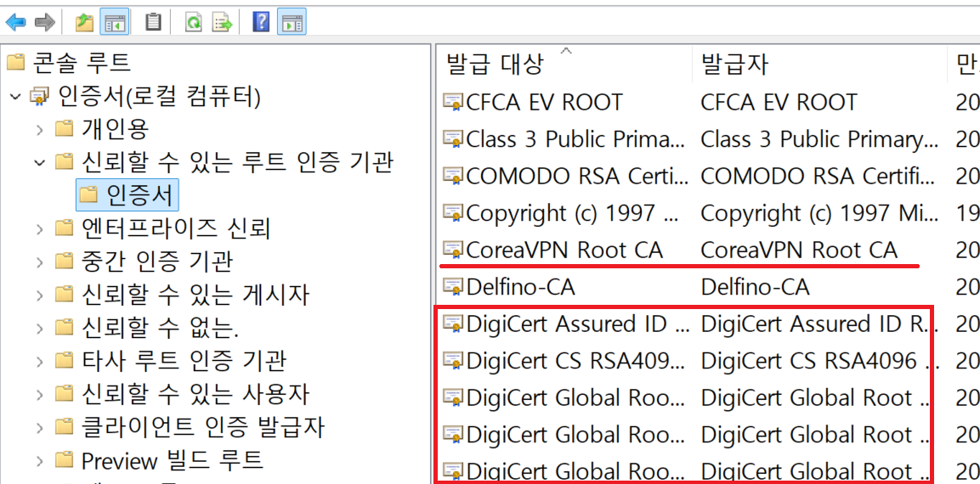
Task: Click the certificate icon next to CoreaVPN Root CA
Action: (x=452, y=250)
